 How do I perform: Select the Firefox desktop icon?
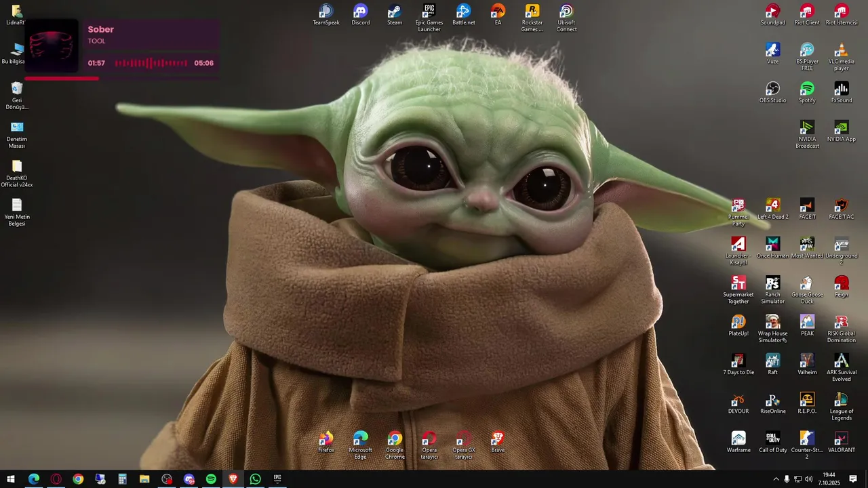pos(326,442)
